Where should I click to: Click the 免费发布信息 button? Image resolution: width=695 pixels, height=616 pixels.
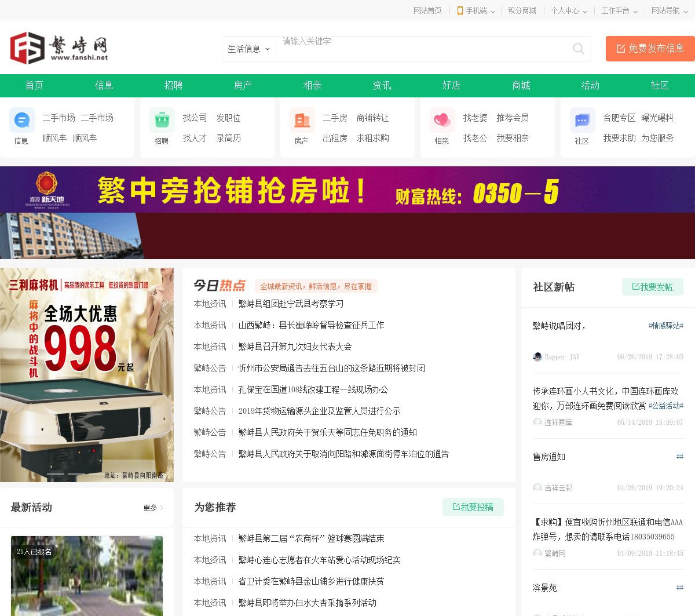650,49
